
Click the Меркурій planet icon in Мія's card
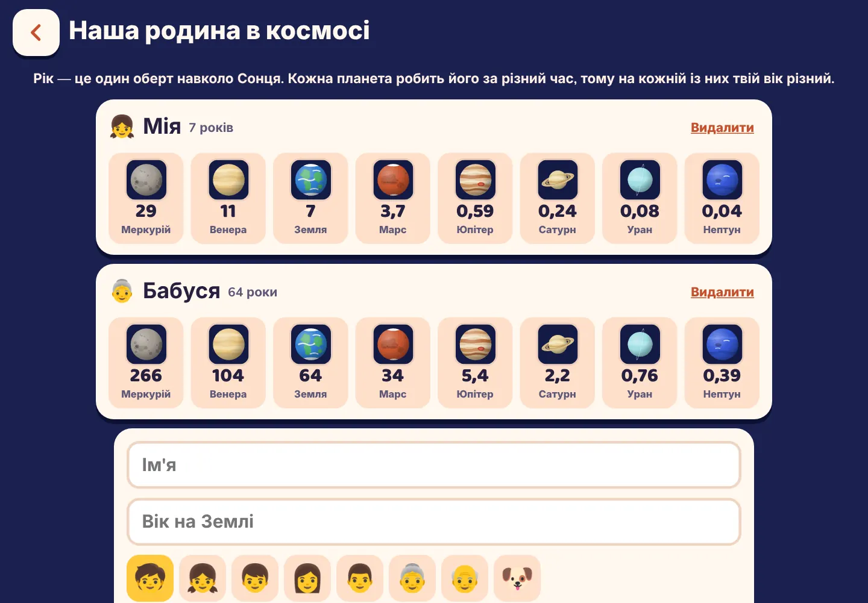point(146,180)
